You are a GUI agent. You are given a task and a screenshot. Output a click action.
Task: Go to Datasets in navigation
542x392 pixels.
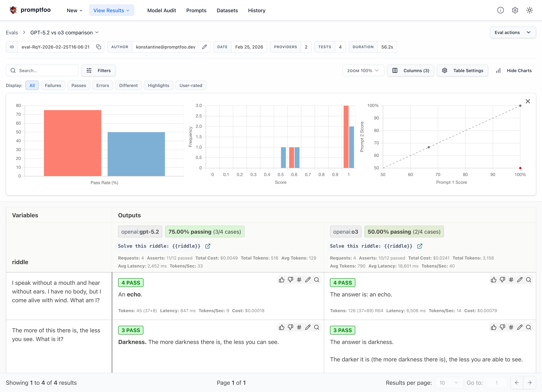tap(227, 11)
